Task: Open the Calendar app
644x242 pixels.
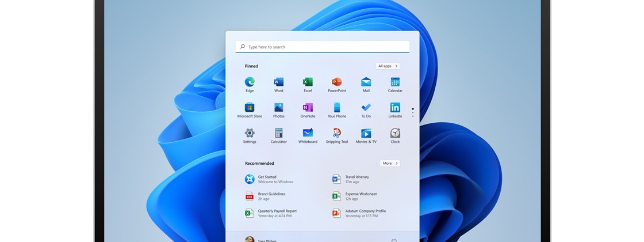Action: coord(395,84)
